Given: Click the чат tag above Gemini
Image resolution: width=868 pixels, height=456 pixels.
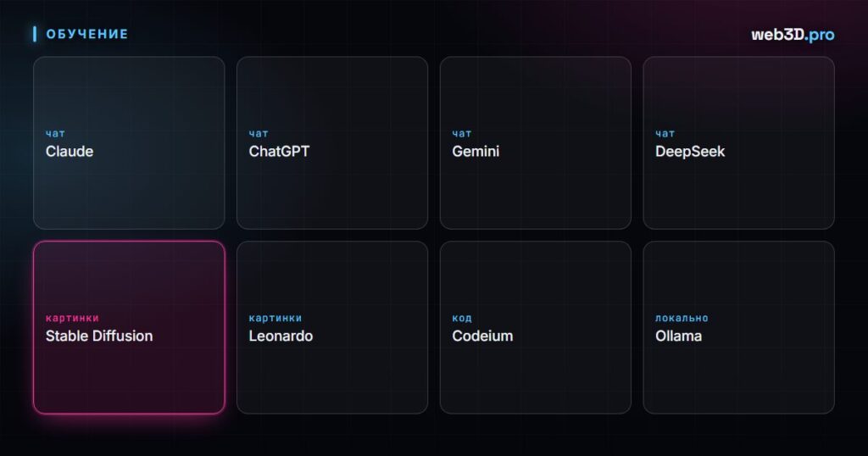Looking at the screenshot, I should point(462,133).
